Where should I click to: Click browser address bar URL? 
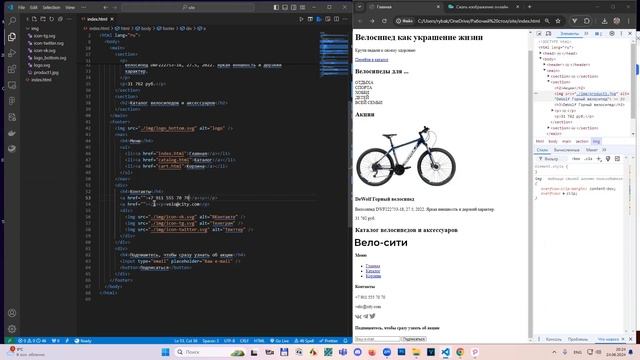pyautogui.click(x=478, y=21)
